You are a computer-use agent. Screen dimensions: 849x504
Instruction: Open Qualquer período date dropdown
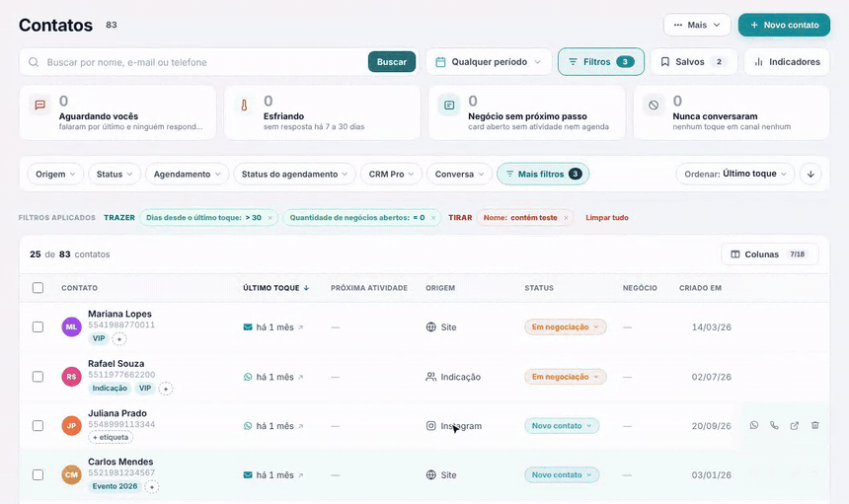point(489,62)
